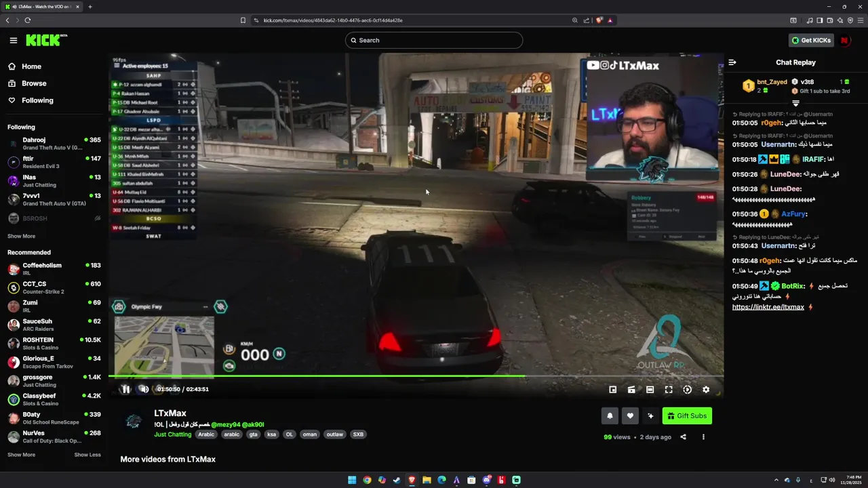868x488 pixels.
Task: Click the Get KICKs button
Action: (x=811, y=41)
